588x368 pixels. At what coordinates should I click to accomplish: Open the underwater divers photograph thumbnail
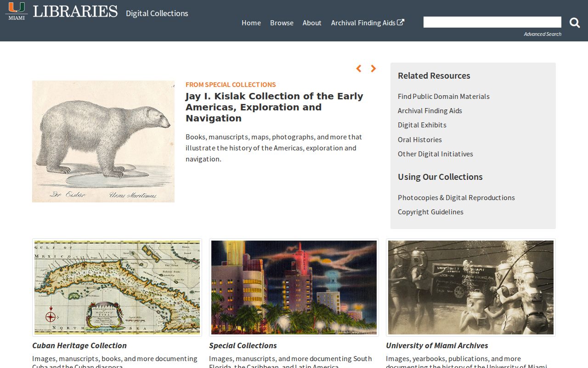click(471, 287)
